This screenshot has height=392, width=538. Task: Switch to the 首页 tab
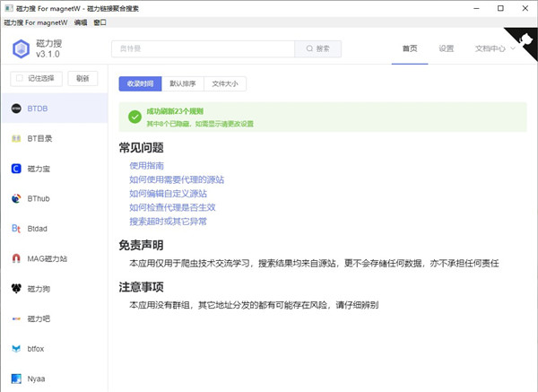coord(410,48)
